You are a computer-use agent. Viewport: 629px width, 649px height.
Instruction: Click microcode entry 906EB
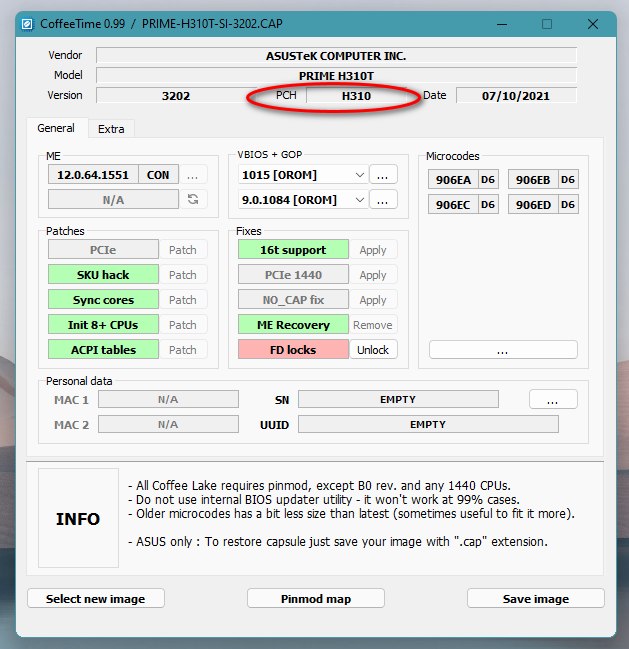click(x=533, y=180)
